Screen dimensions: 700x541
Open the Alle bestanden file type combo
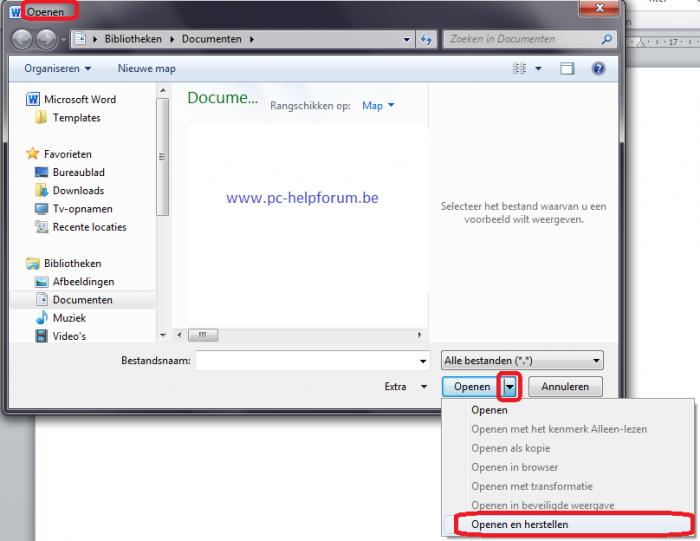pos(522,361)
